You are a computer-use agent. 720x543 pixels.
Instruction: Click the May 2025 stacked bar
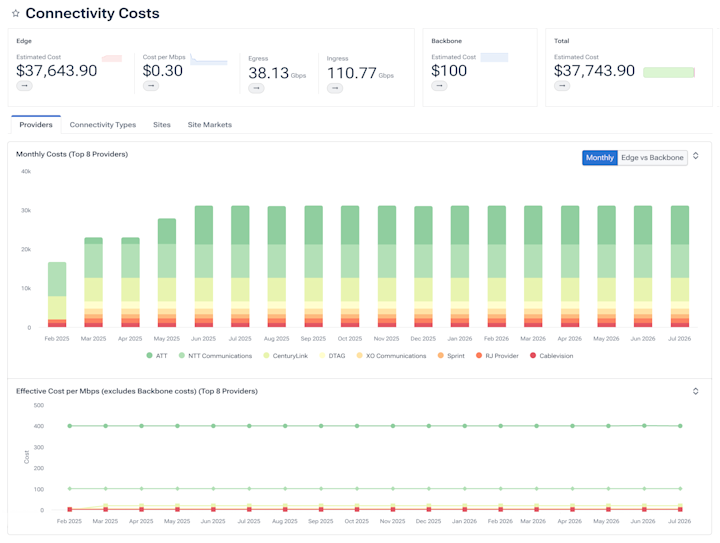click(167, 273)
